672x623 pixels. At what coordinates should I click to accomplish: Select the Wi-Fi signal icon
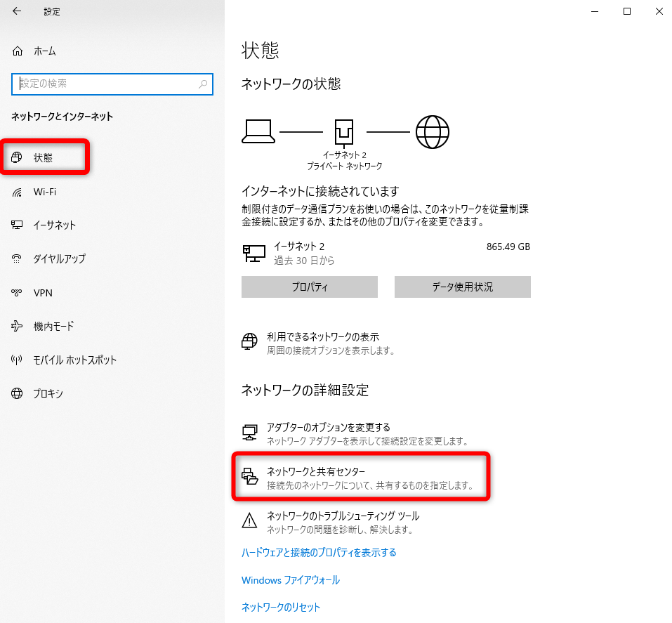[17, 192]
